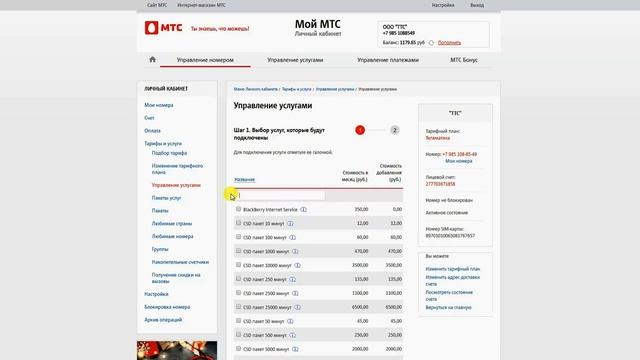Click the promotional banner thumbnail
640x360 pixels.
point(177,350)
